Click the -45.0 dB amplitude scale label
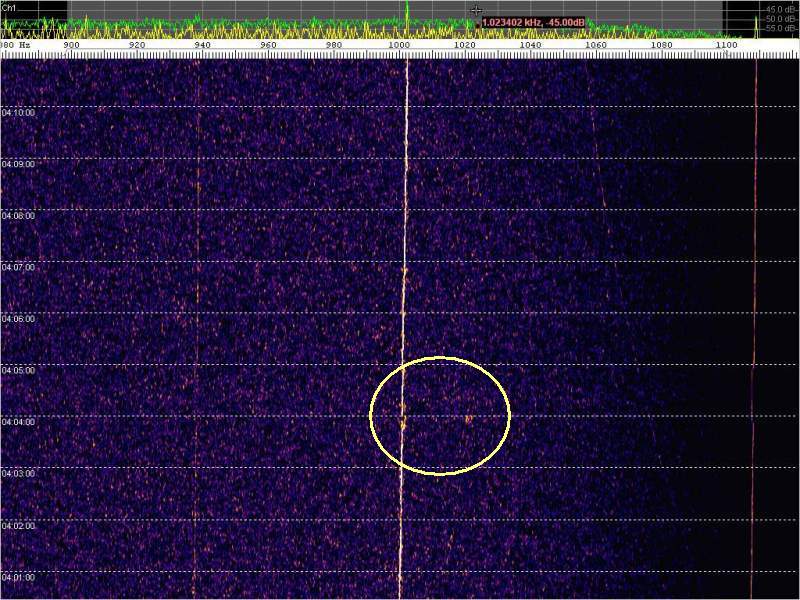Viewport: 800px width, 600px height. [x=781, y=9]
